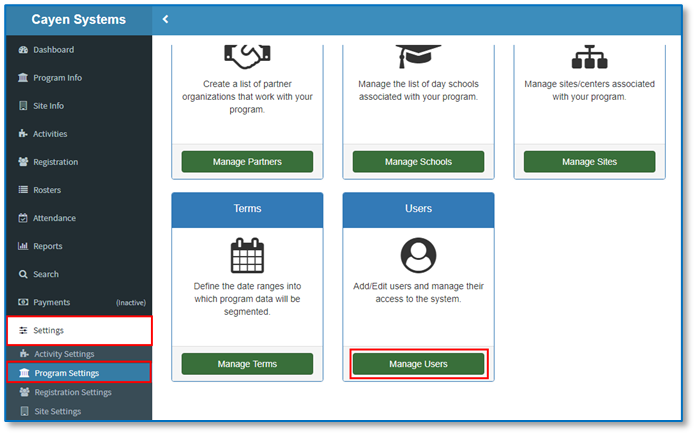Navigate to Attendance
Screen dimensions: 696x435
point(79,218)
